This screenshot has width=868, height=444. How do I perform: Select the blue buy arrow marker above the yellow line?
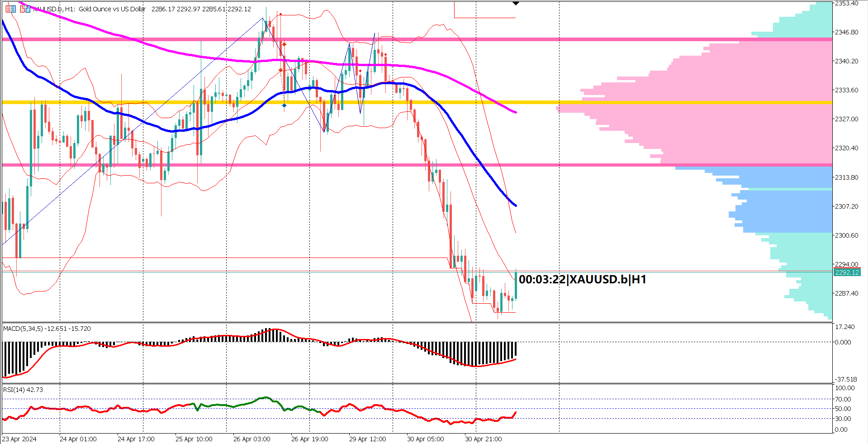click(284, 105)
